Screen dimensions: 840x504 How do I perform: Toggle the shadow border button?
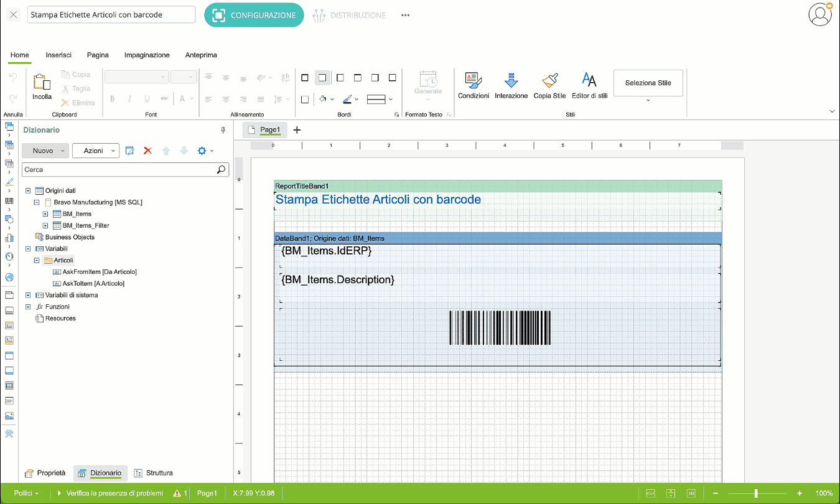point(305,99)
